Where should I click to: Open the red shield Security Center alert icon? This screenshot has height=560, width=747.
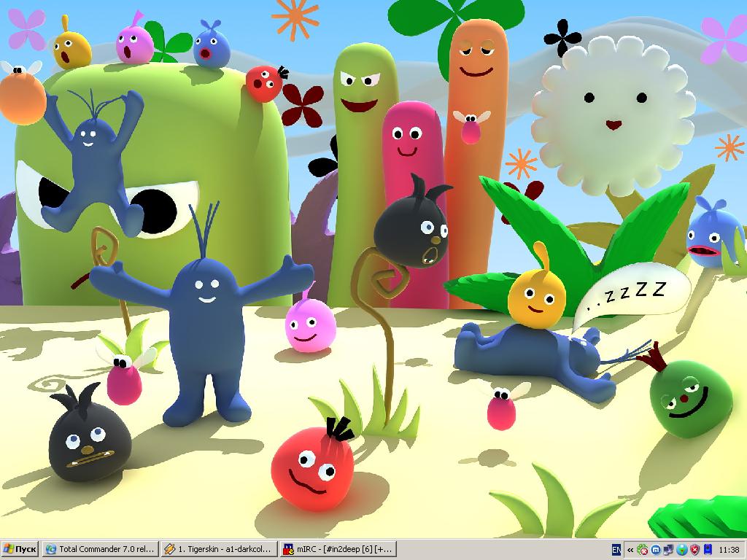pyautogui.click(x=694, y=550)
